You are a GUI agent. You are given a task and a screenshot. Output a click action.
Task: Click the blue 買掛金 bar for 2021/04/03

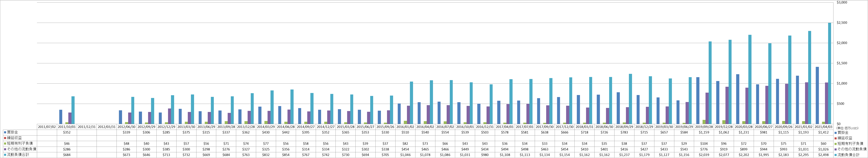(817, 95)
